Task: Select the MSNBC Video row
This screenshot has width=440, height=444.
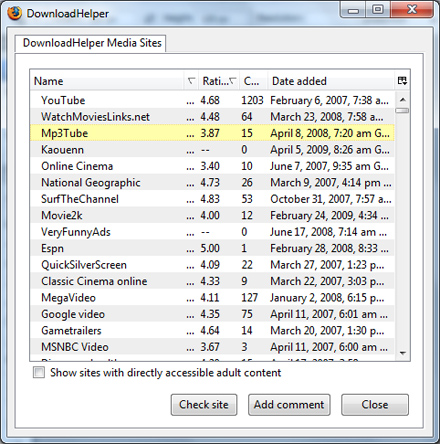Action: point(212,347)
